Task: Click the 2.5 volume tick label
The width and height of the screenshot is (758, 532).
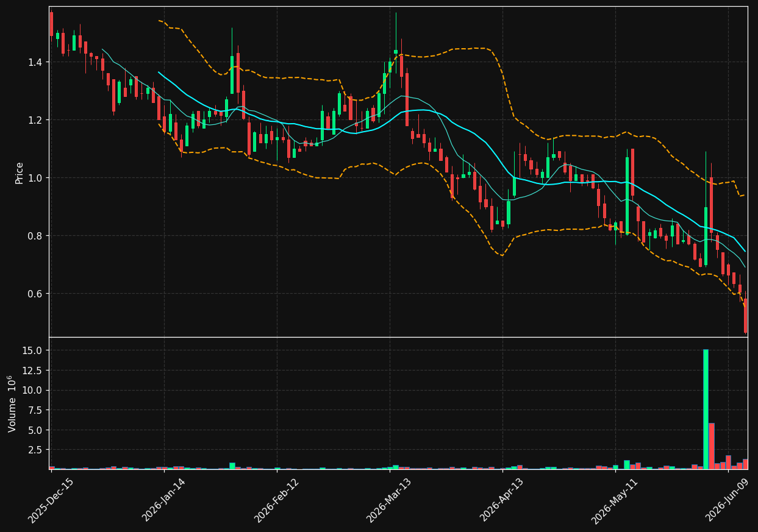Action: (x=35, y=450)
